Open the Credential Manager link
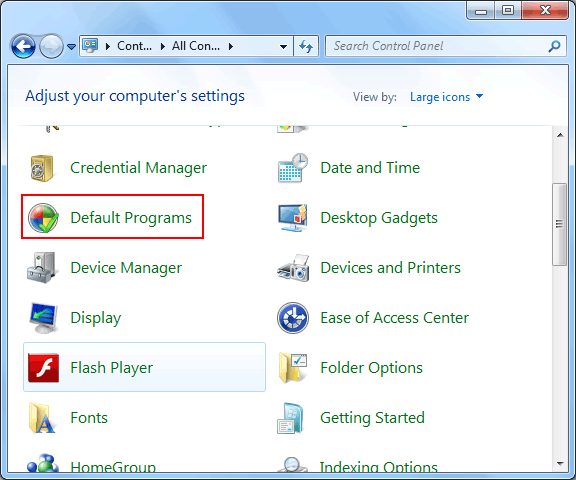The image size is (576, 480). coord(138,168)
